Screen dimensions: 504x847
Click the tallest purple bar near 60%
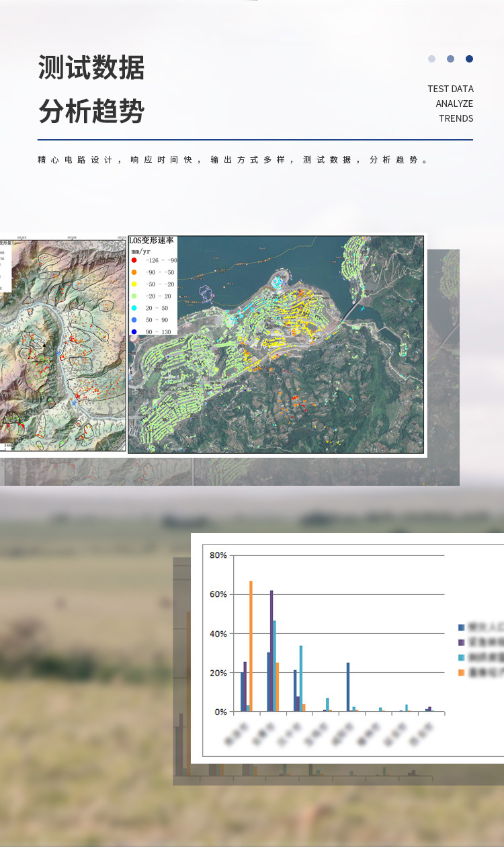[271, 651]
